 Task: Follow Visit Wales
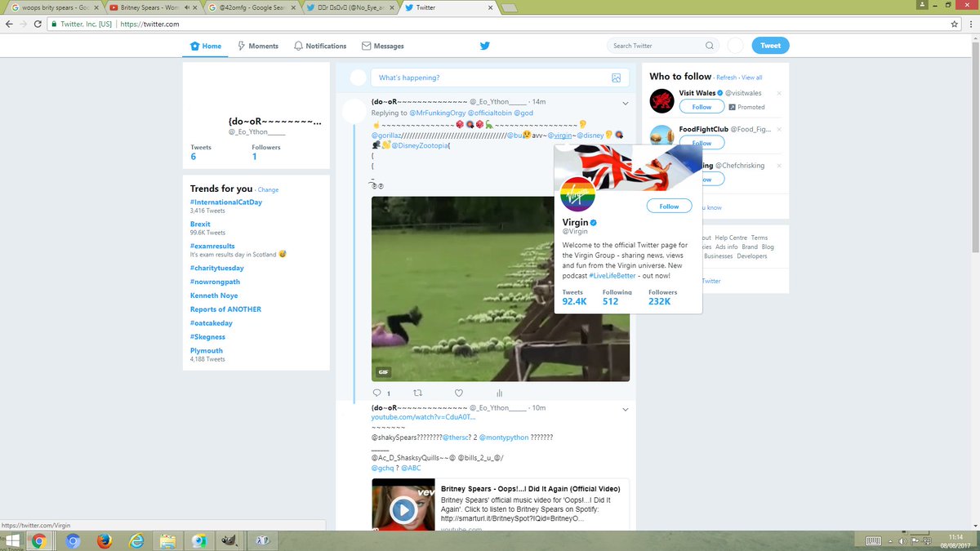(702, 107)
